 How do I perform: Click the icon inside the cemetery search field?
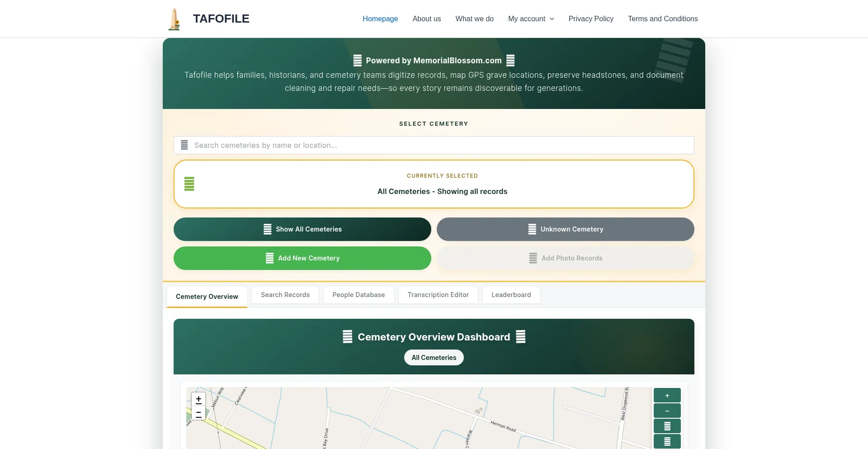(184, 145)
